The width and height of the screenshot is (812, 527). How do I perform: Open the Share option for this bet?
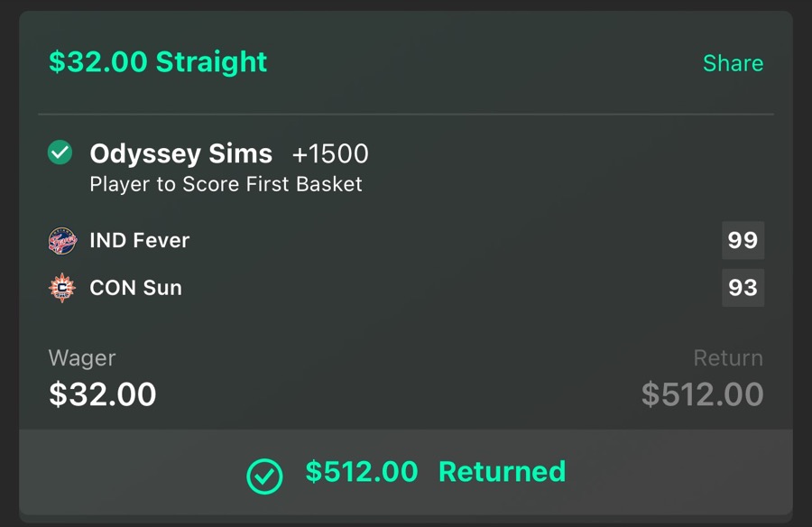tap(733, 62)
